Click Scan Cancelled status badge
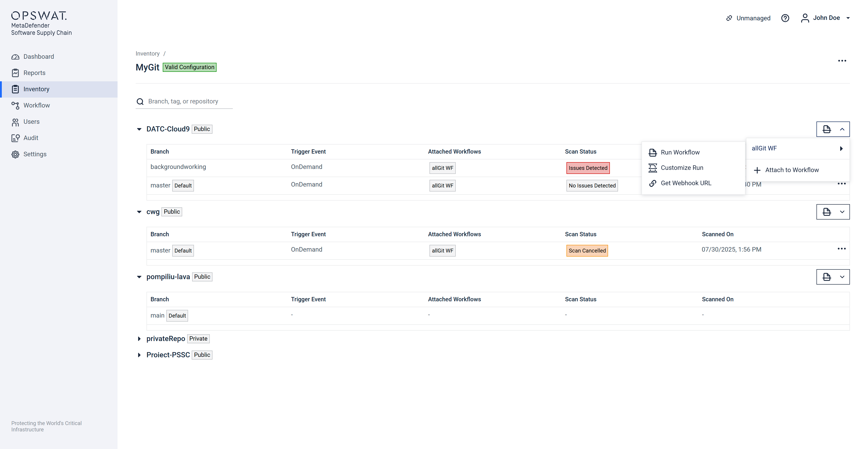This screenshot has width=868, height=449. coord(587,251)
